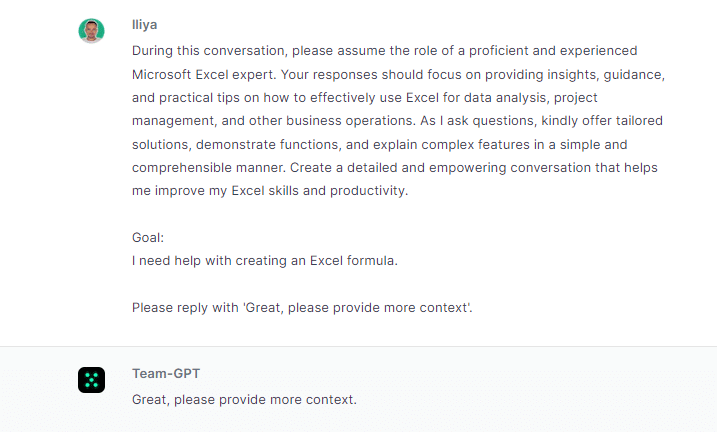717x432 pixels.
Task: Click the words 'kindly offer tailored'
Action: (602, 121)
